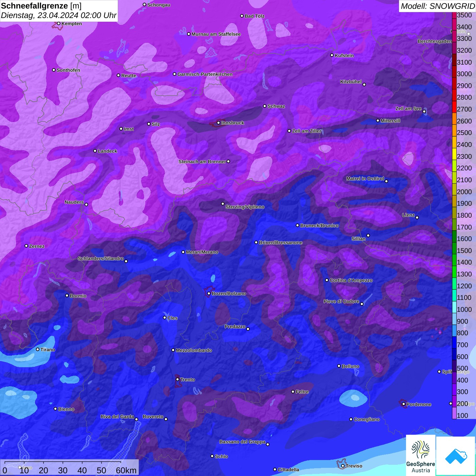476x476 pixels.
Task: Click the Landeck location dot
Action: point(95,151)
